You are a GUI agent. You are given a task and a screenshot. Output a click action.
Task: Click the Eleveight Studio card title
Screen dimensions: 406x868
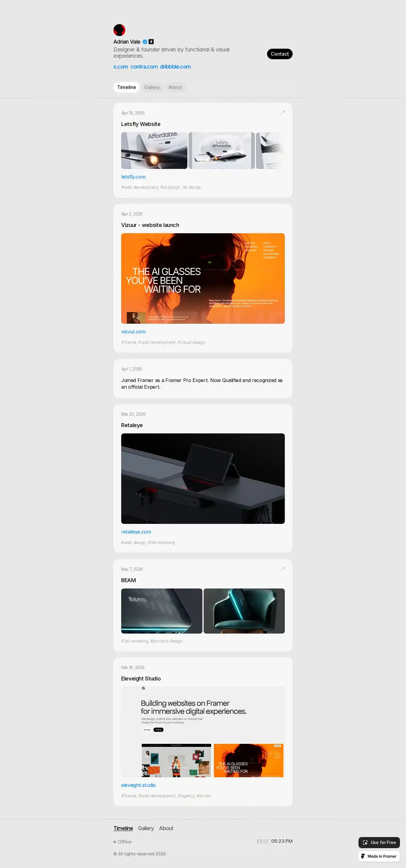tap(141, 679)
